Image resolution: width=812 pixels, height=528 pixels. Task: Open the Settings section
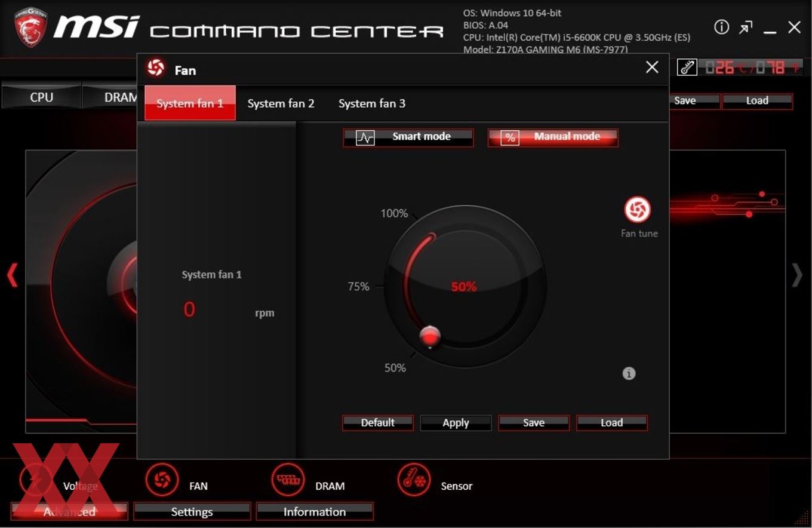click(x=192, y=511)
